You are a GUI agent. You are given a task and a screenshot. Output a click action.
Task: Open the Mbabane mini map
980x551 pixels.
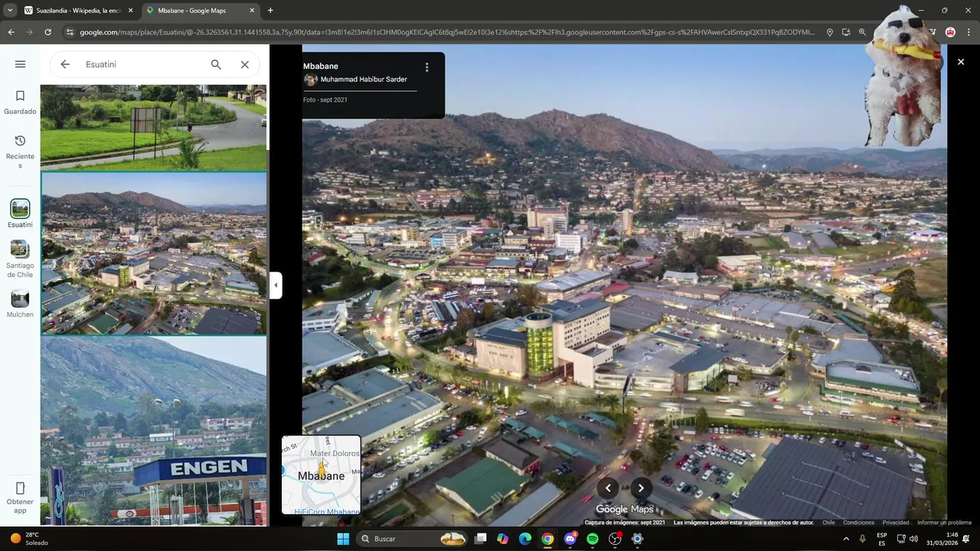coord(321,475)
